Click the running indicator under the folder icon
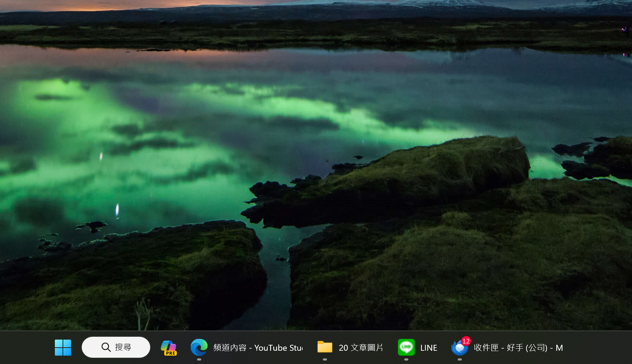 [x=325, y=359]
